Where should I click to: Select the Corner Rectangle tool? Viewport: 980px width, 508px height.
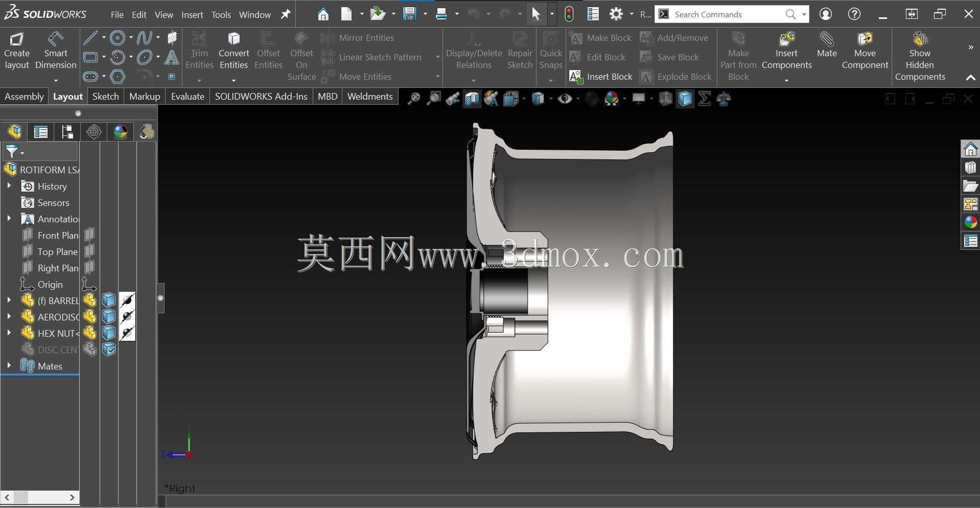point(90,57)
